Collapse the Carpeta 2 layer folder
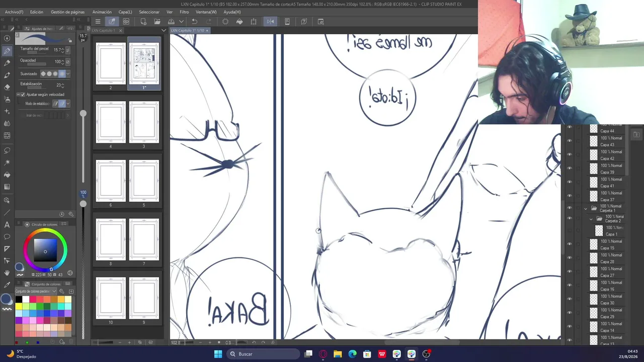Viewport: 644px width, 362px height. pos(591,219)
